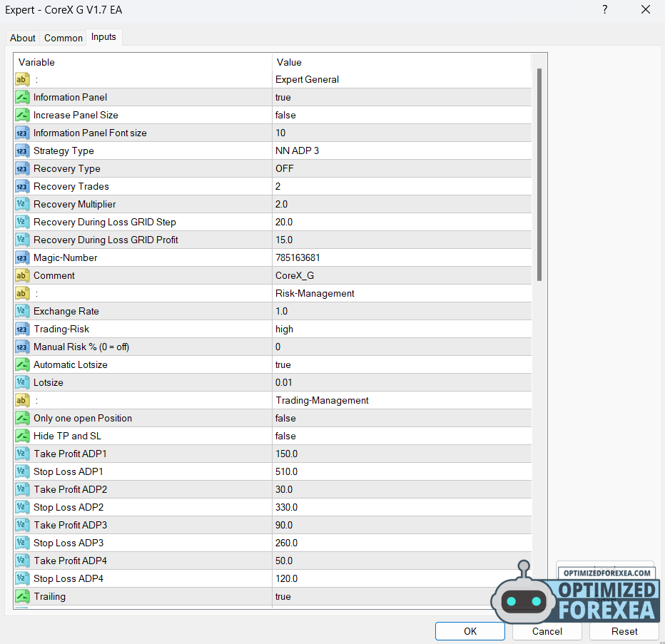Click the Lotsize double icon
Screen dimensions: 665x644
[22, 382]
